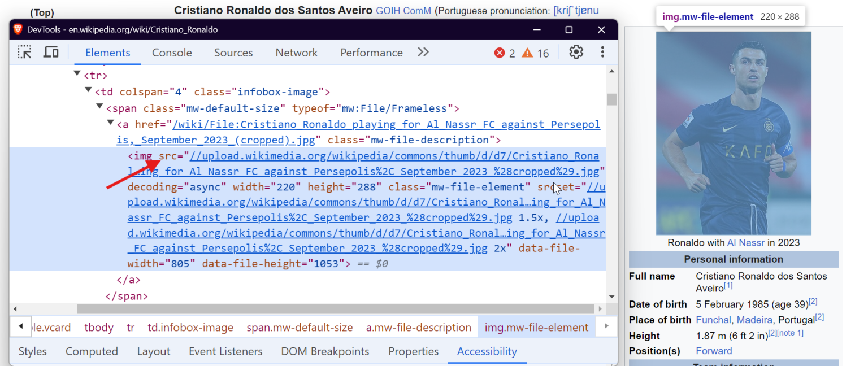Switch to the Console tab
868x366 pixels.
tap(172, 52)
